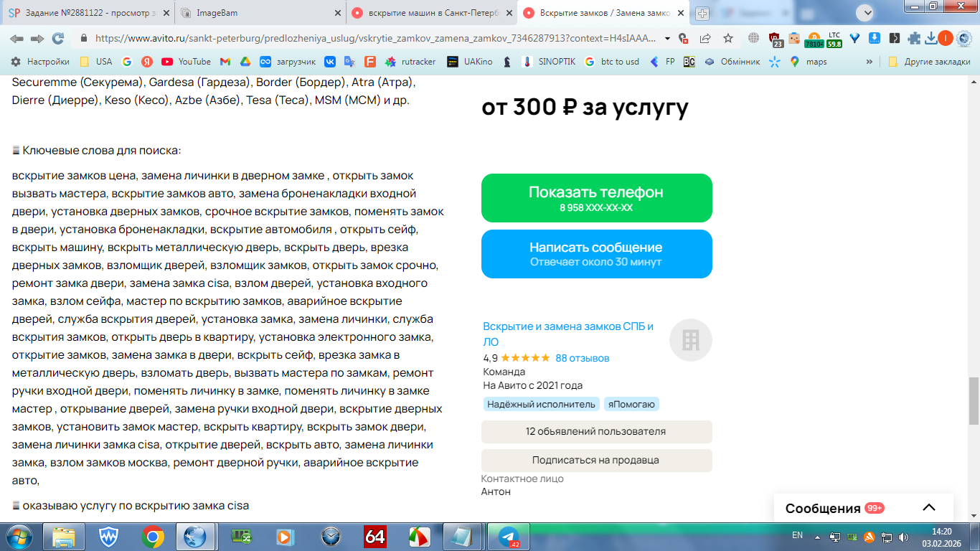Click the blue Написать сообщение button
980x551 pixels.
click(597, 254)
